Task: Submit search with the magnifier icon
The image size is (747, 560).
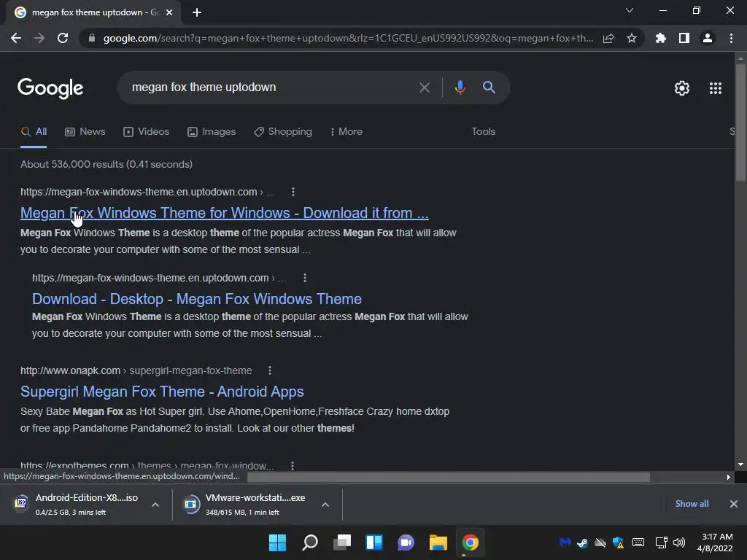Action: pos(489,87)
